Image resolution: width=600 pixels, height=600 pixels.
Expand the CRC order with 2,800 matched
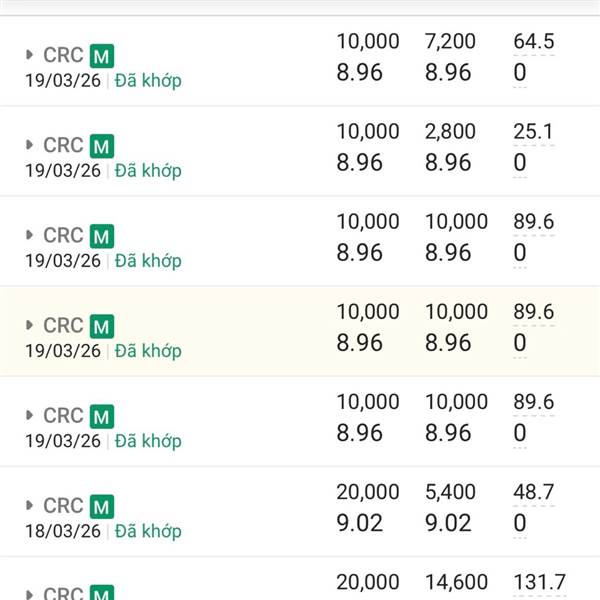point(29,145)
